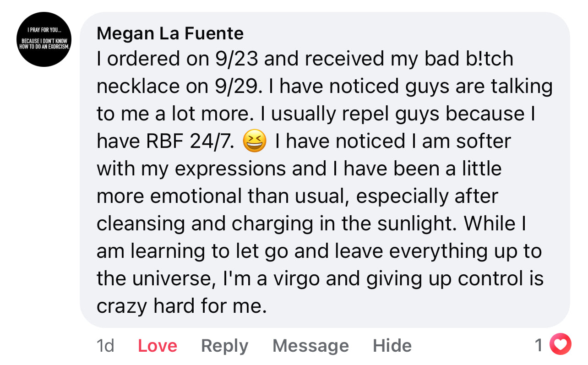Click the word cleansing in the comment
The image size is (588, 365).
(x=141, y=224)
